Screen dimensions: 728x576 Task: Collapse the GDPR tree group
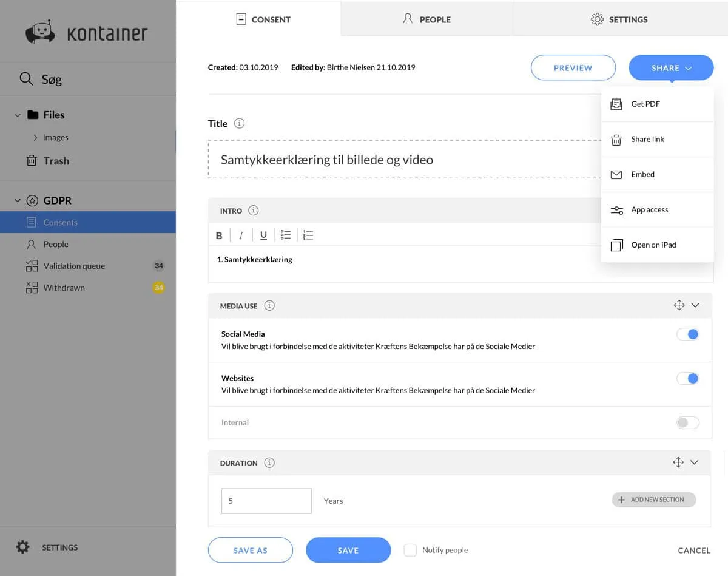click(x=17, y=200)
